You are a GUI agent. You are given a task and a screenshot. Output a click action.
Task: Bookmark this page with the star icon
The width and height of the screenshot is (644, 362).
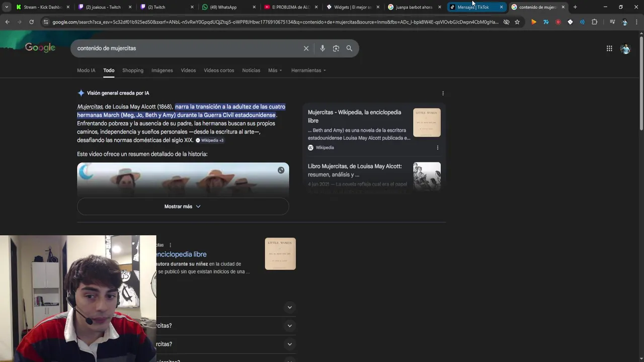coord(517,22)
